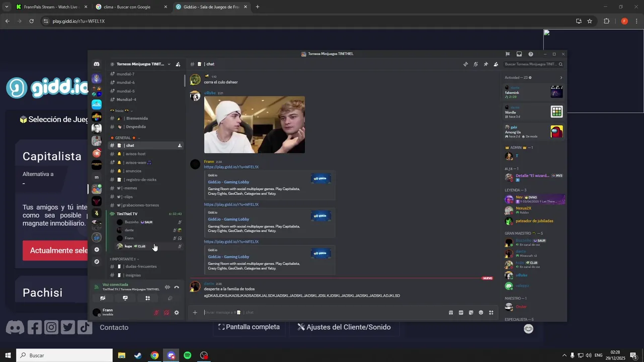
Task: Open Wordle activity card
Action: point(534,112)
